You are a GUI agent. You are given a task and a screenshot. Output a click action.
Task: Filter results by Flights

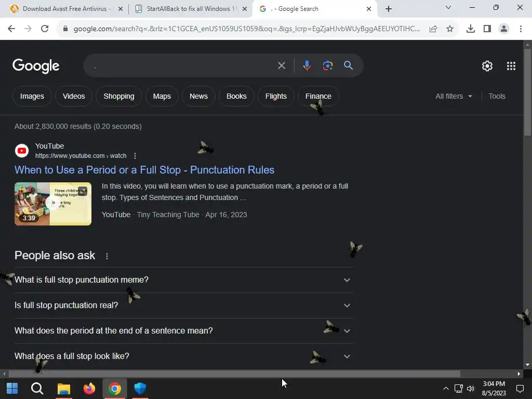tap(276, 96)
